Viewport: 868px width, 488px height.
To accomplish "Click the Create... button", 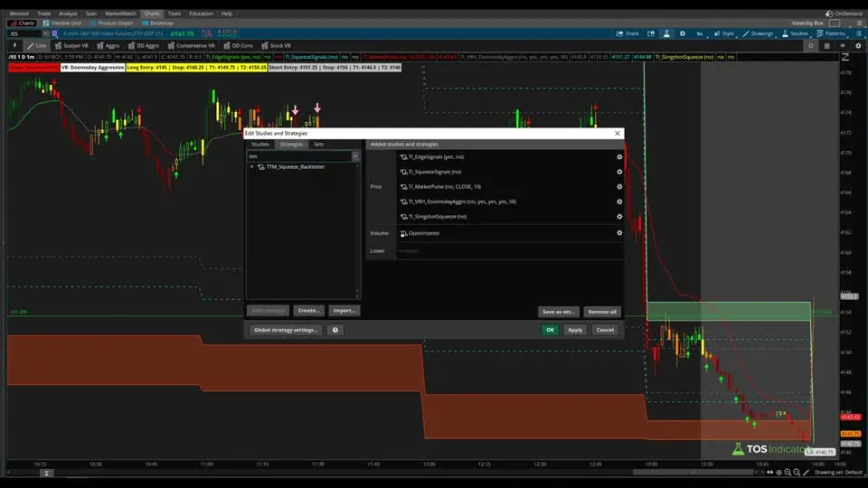I will point(309,311).
